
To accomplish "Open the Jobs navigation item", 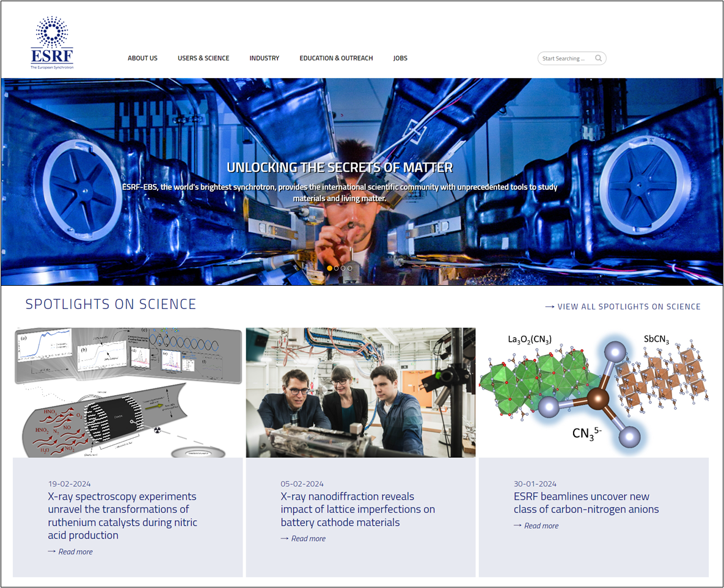I will click(x=400, y=58).
